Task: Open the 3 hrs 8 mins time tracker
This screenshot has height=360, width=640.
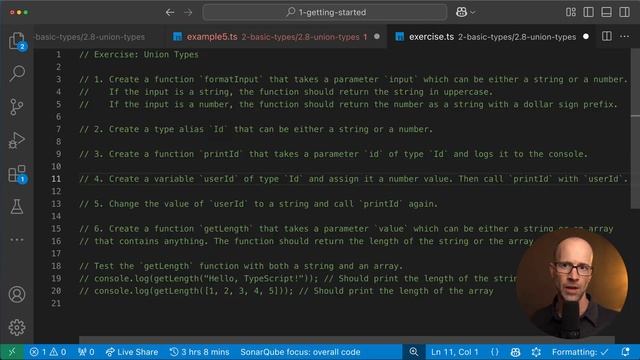Action: tap(200, 352)
